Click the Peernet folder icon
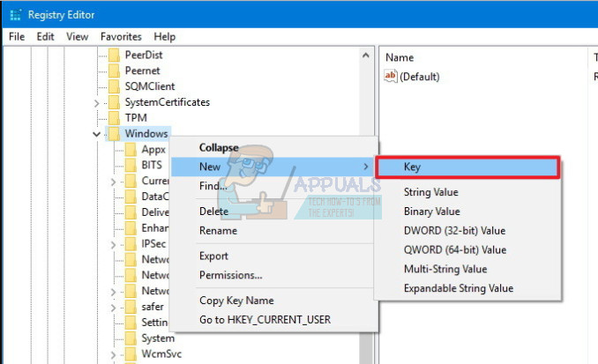This screenshot has height=364, width=598. (114, 71)
